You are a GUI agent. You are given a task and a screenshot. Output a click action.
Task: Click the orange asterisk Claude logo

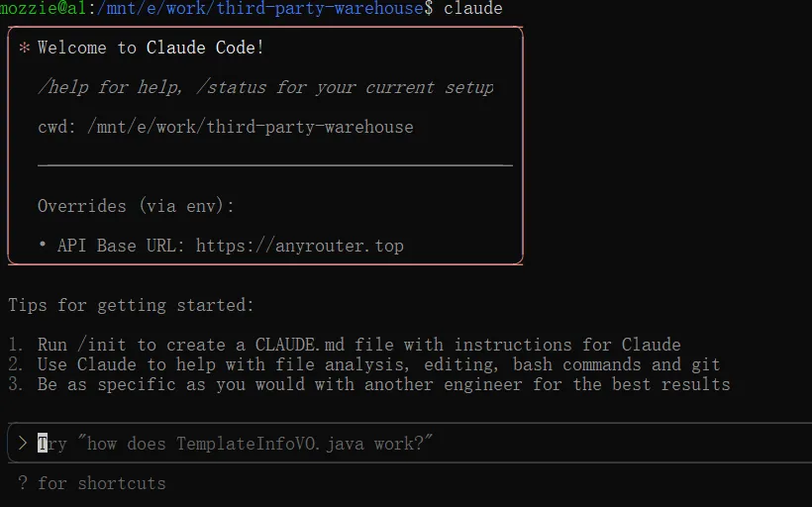click(x=24, y=48)
